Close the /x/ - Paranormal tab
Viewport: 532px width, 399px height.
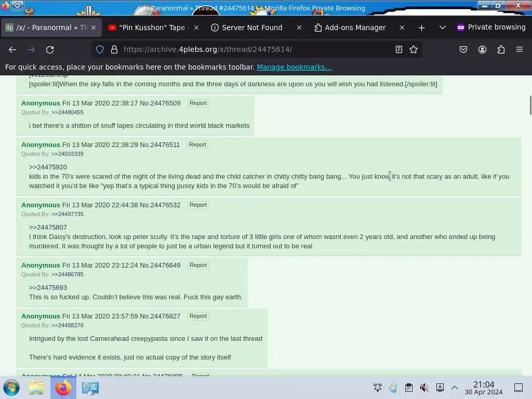click(94, 28)
